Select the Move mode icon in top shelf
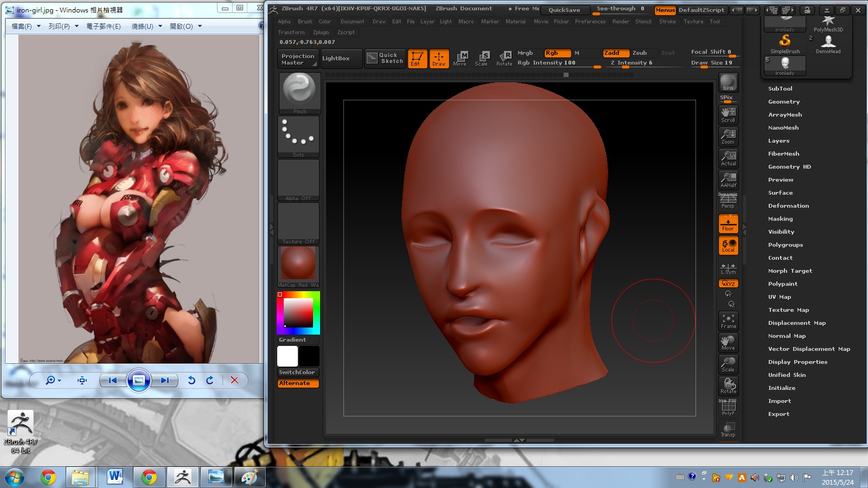 pos(460,59)
